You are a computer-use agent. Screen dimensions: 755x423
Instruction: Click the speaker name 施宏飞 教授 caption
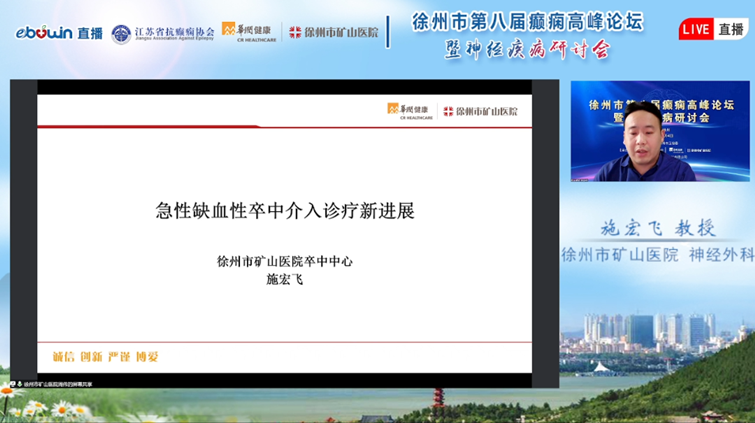pyautogui.click(x=657, y=229)
